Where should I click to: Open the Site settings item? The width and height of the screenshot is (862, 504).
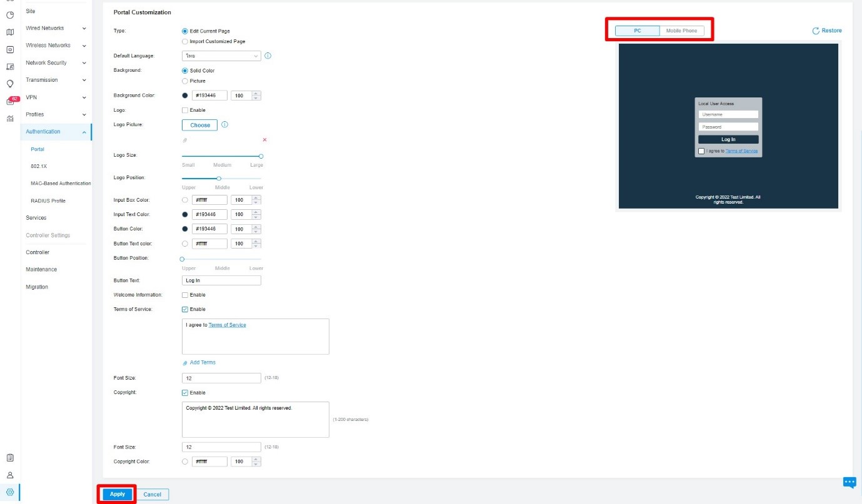tap(31, 11)
